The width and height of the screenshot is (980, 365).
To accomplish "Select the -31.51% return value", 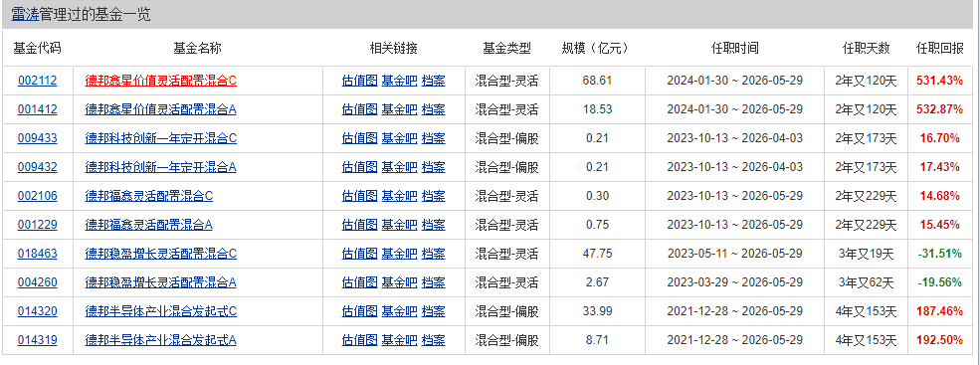I will [x=939, y=254].
